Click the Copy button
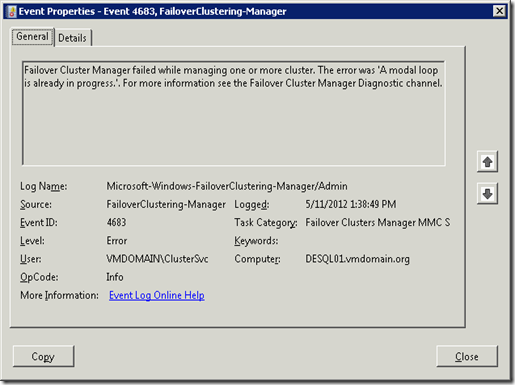The height and width of the screenshot is (385, 515). (43, 356)
